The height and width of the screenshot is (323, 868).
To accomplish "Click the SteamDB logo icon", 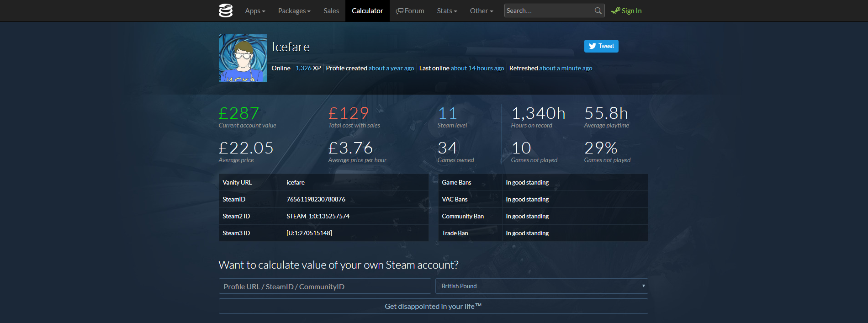I will click(x=226, y=11).
